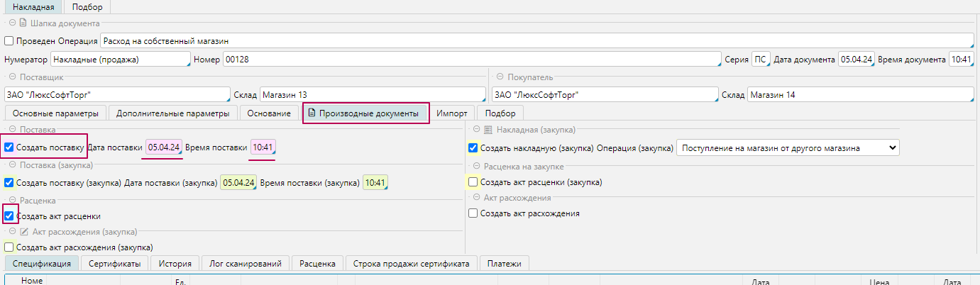Toggle the Проведен checkbox
Screen dimensions: 980x285
point(9,41)
